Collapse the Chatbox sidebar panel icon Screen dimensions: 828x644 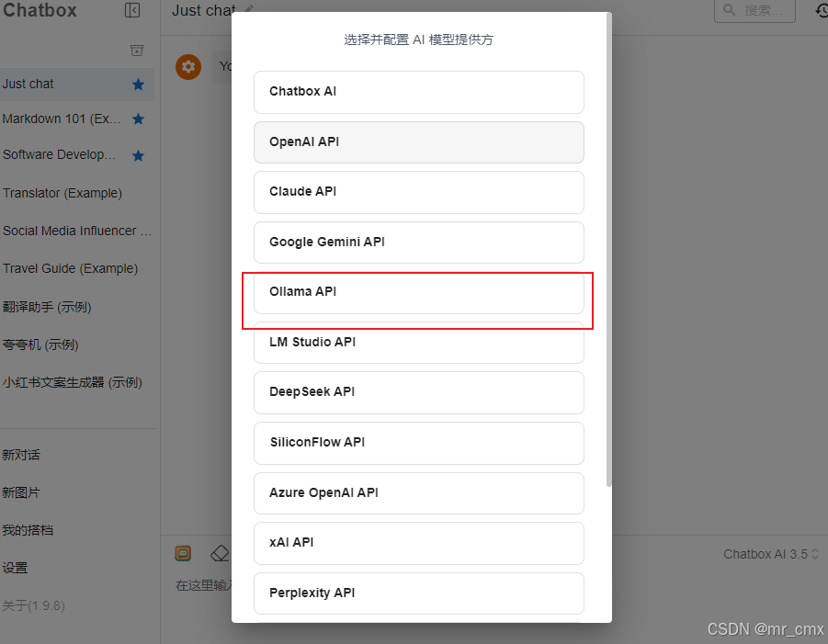pyautogui.click(x=132, y=10)
